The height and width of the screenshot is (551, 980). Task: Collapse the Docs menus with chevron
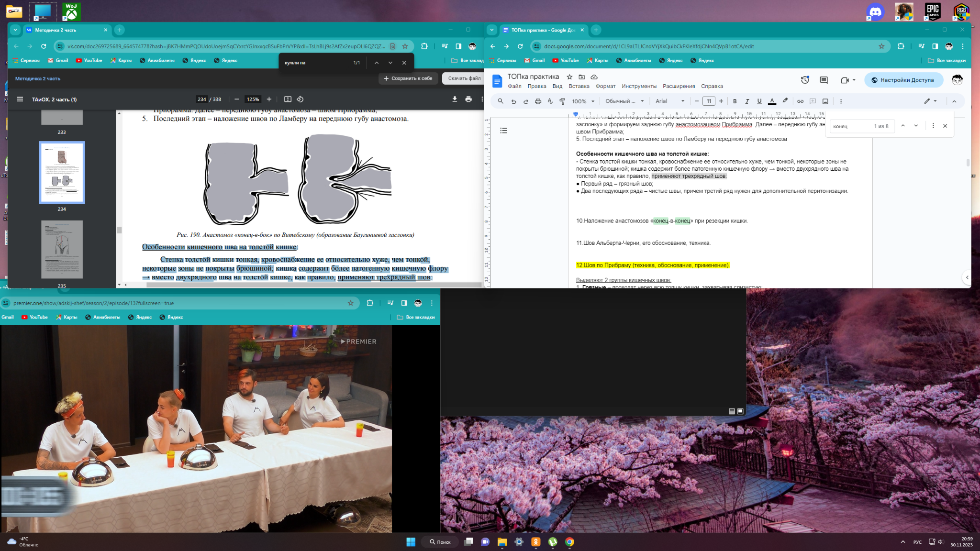954,101
